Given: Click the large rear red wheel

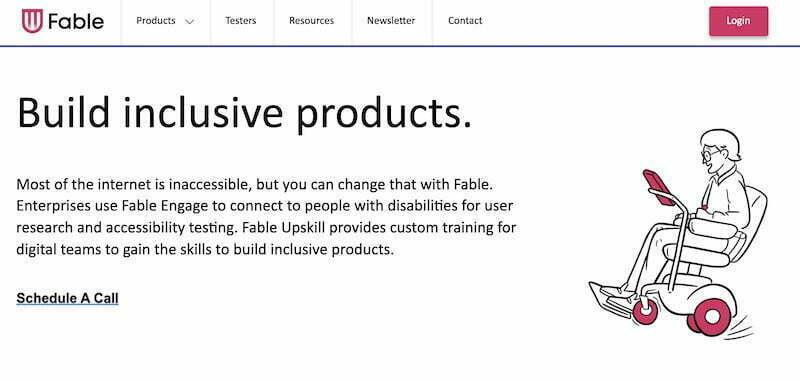Looking at the screenshot, I should click(x=712, y=317).
